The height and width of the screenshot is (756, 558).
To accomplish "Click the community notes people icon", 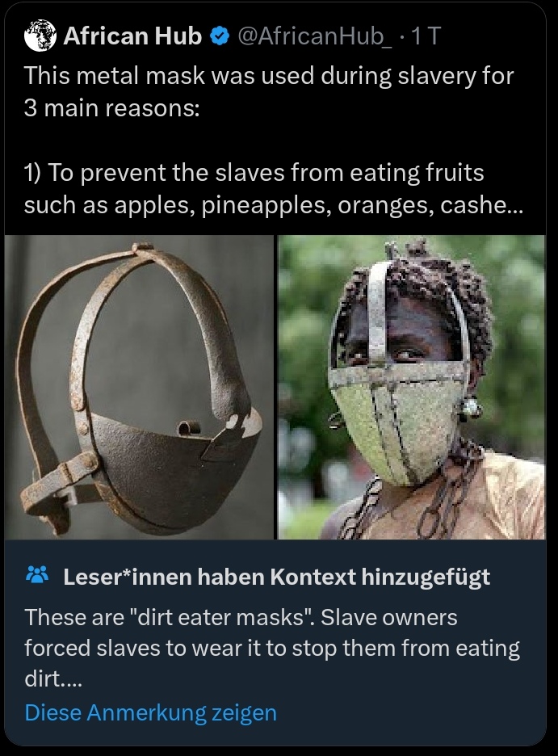I will coord(37,575).
